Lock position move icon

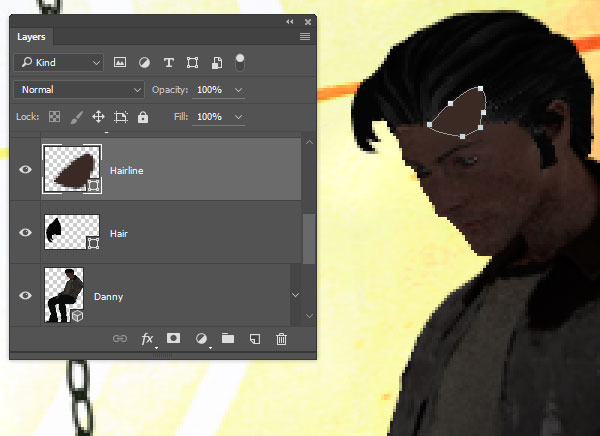pyautogui.click(x=98, y=117)
